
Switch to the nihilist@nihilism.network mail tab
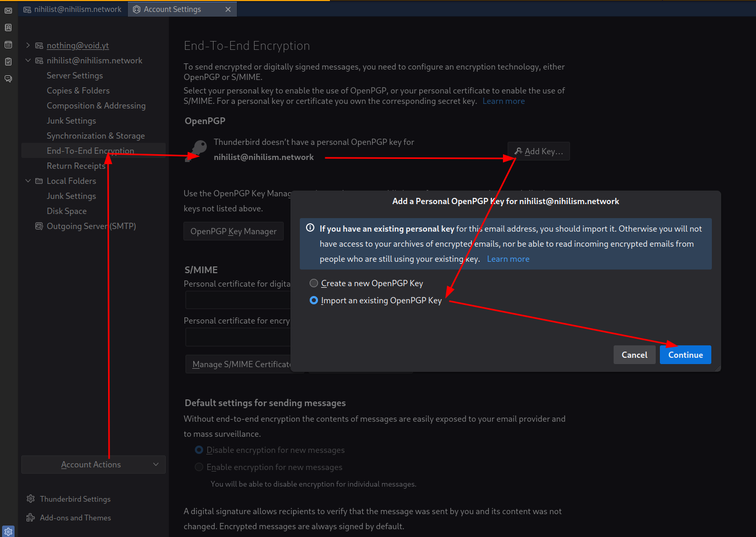(73, 9)
